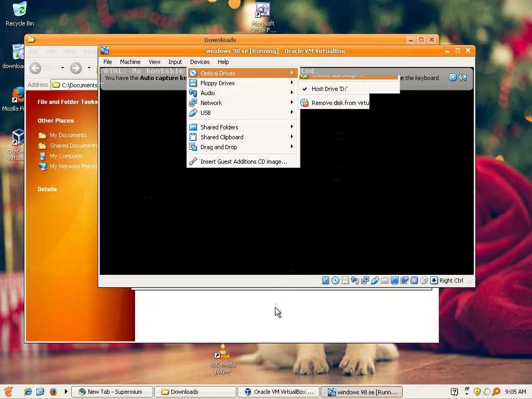Click the floppy drive status bar icon
Screen dimensions: 532x399
[x=345, y=280]
